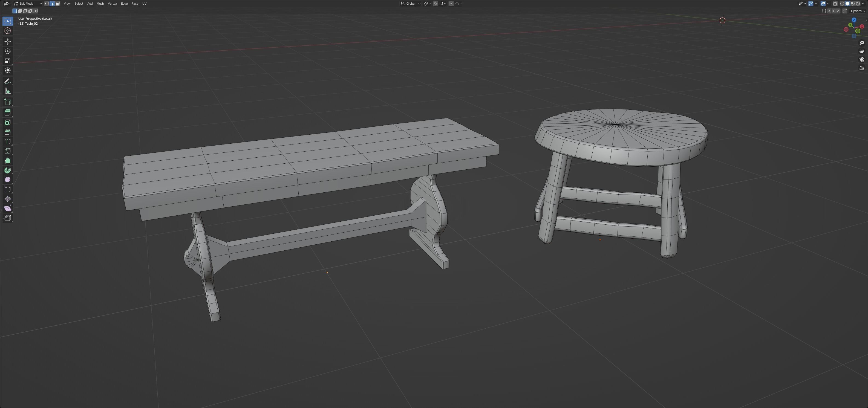
Task: Activate the Extrude Region tool
Action: click(8, 112)
